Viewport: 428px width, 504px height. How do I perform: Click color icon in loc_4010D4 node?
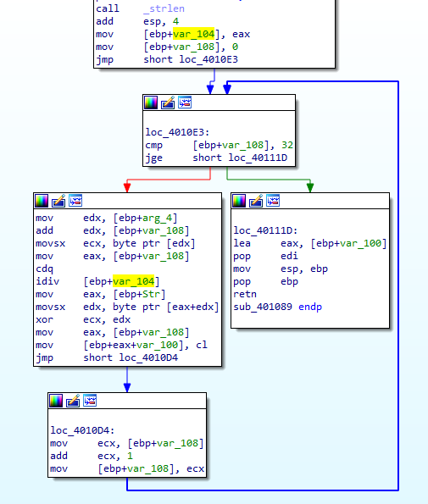coord(56,401)
